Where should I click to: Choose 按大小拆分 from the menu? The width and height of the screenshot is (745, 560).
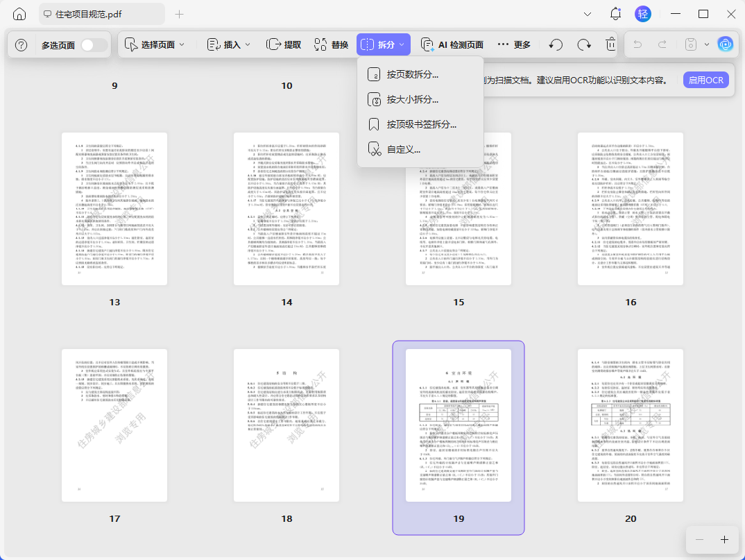tap(420, 99)
